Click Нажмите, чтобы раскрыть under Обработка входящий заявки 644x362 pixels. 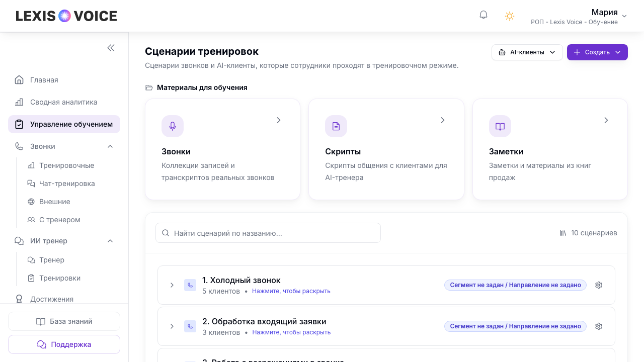pos(291,332)
